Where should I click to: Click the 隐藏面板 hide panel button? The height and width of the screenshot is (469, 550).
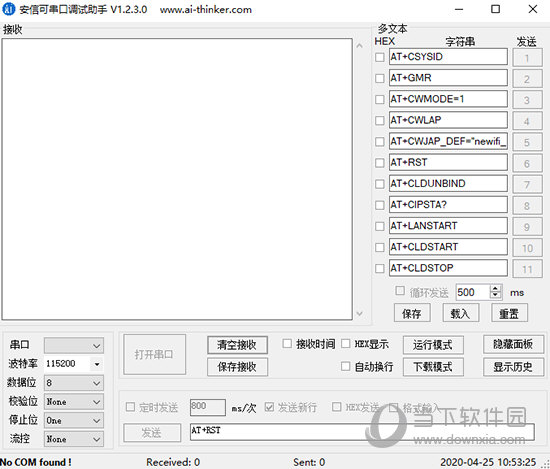[513, 344]
